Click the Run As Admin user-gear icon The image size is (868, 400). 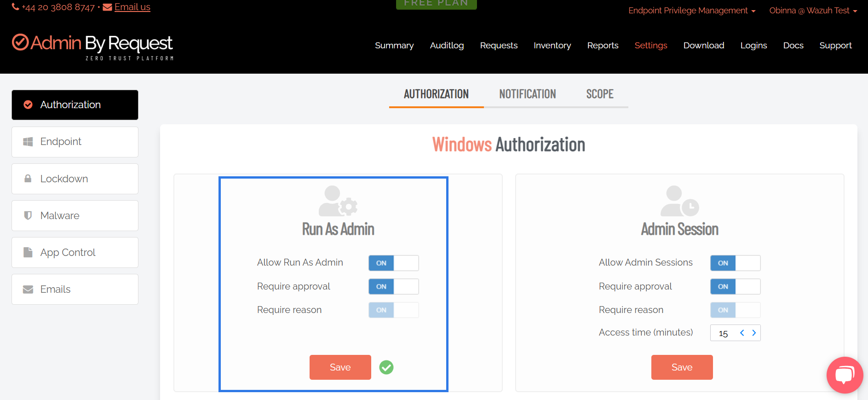tap(338, 202)
